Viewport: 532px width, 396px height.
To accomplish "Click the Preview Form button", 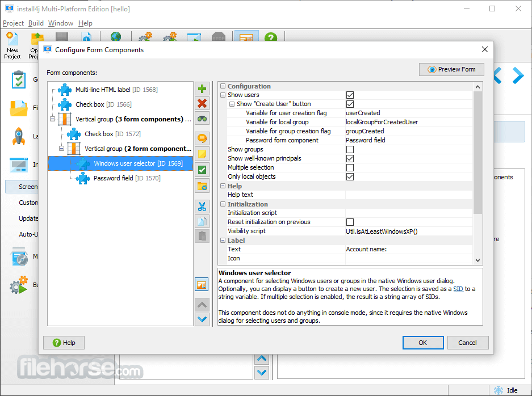I will click(451, 70).
